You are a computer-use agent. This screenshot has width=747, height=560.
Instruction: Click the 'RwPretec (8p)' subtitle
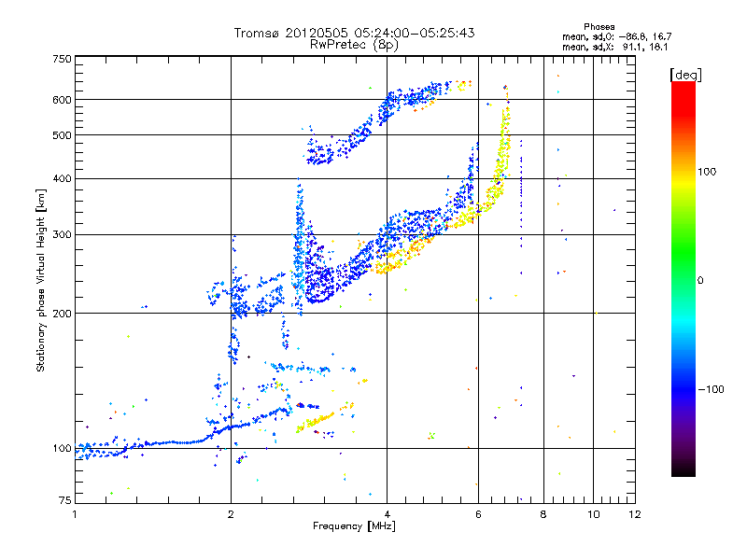tap(354, 45)
